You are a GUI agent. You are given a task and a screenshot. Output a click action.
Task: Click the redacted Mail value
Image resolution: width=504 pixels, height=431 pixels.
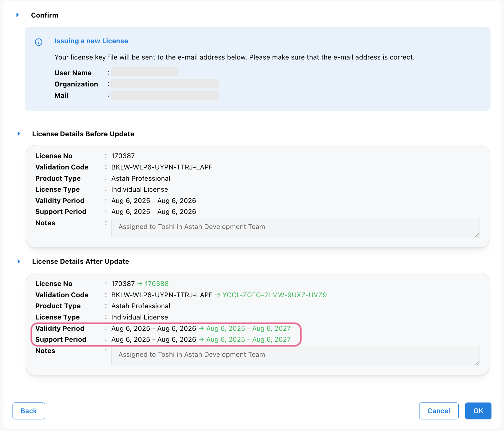pos(165,96)
